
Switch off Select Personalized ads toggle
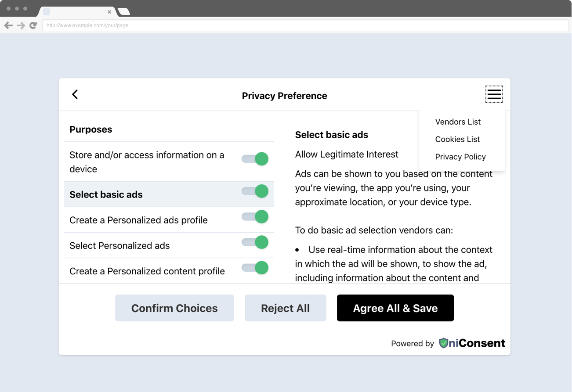[255, 242]
